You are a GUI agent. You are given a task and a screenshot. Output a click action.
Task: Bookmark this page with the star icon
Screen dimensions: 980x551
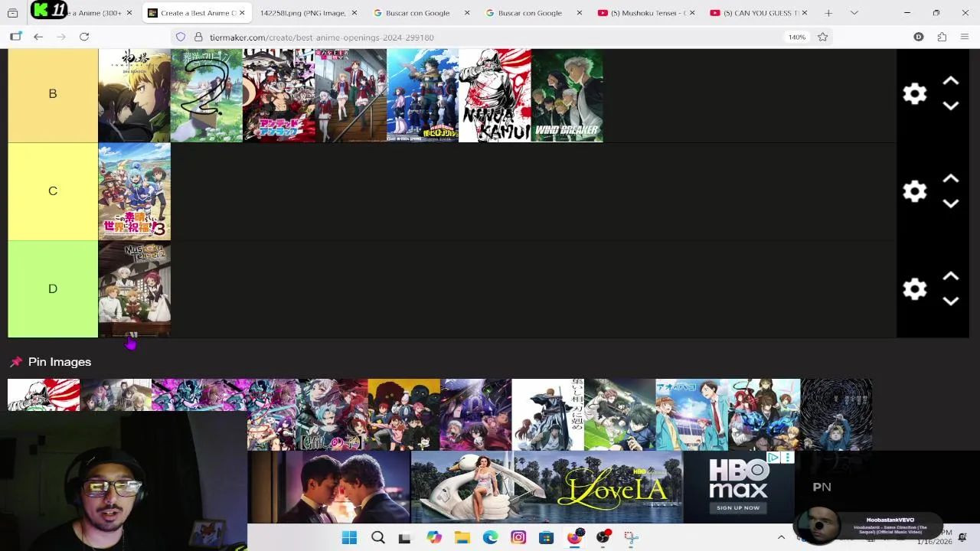[x=822, y=37]
